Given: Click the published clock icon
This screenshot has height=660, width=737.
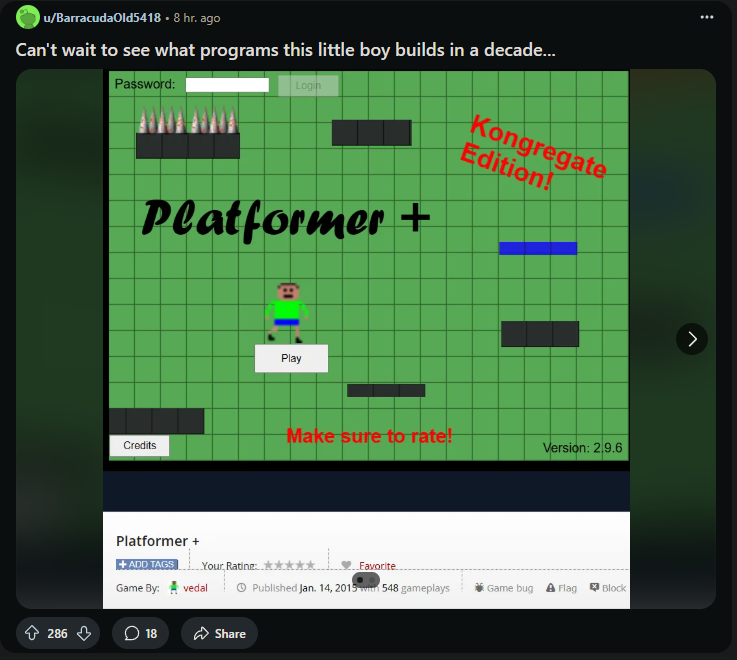Looking at the screenshot, I should point(241,588).
